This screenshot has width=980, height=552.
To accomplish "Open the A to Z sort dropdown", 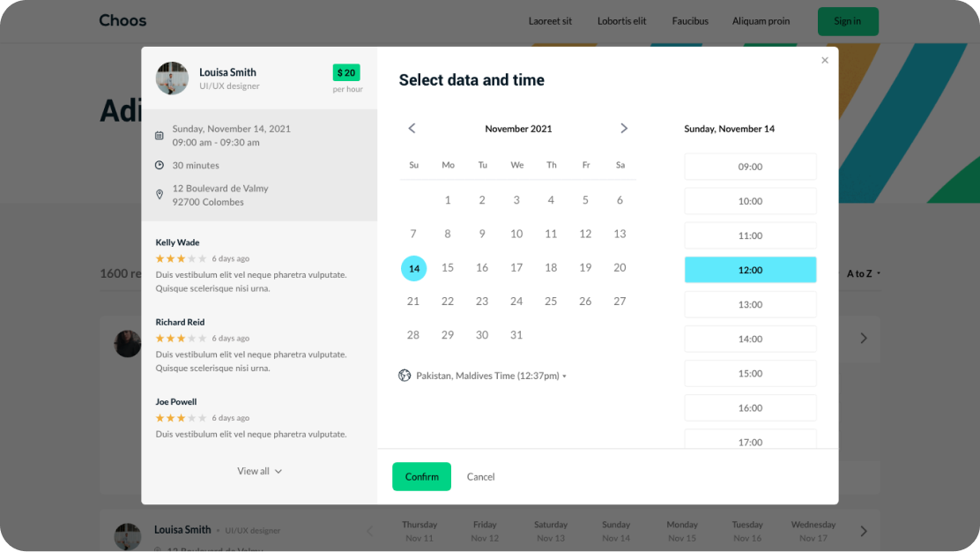I will coord(863,274).
